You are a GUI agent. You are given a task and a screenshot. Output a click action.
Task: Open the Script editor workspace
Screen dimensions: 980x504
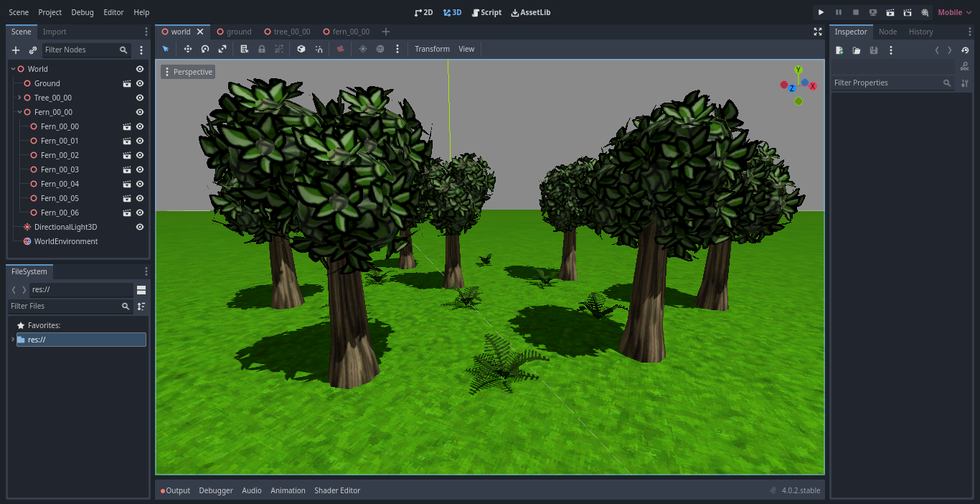pos(486,12)
